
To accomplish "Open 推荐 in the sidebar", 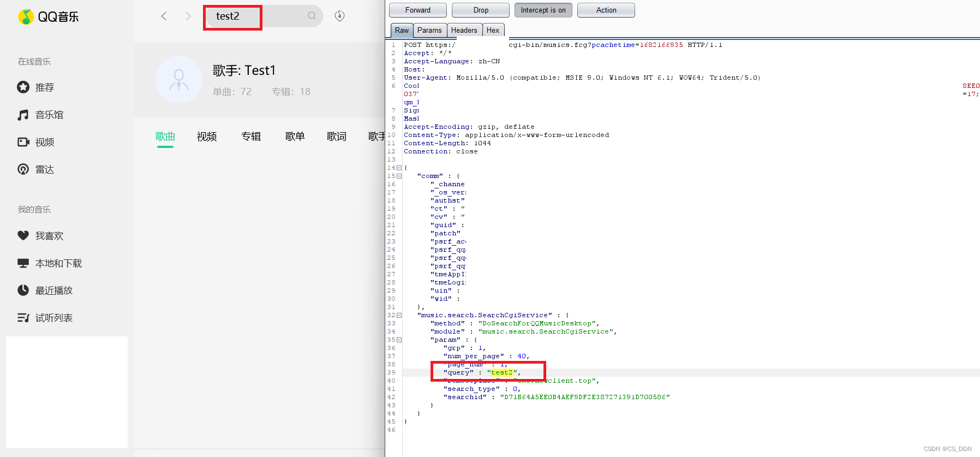I will [x=45, y=87].
